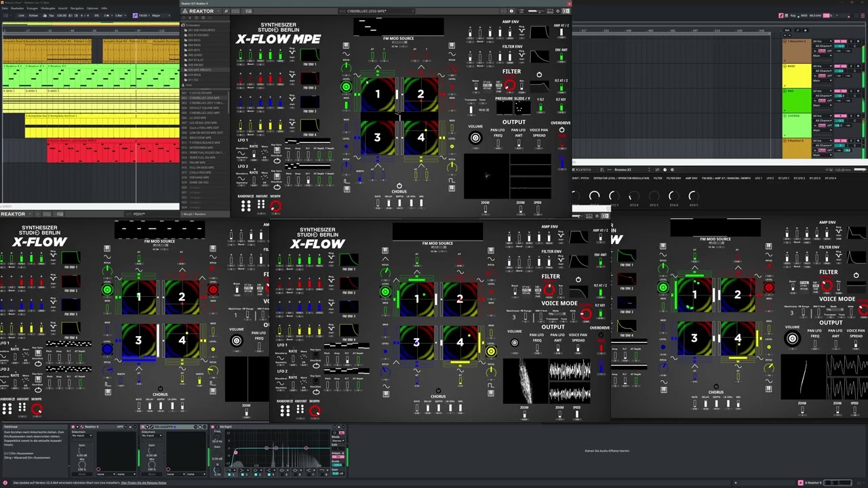The image size is (868, 488).
Task: Toggle the Link button in Ableton toolbar
Action: click(x=22, y=16)
